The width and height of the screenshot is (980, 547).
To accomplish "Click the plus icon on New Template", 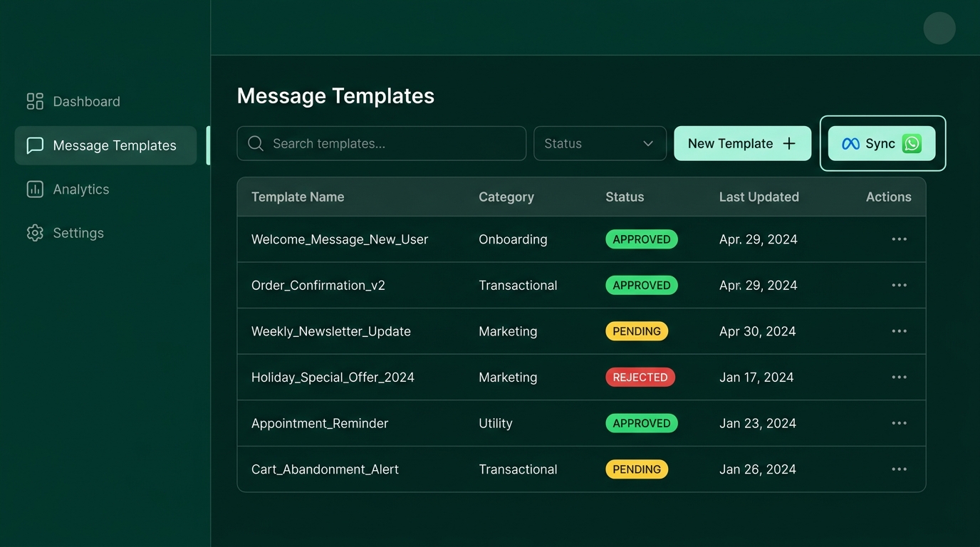I will (x=789, y=144).
